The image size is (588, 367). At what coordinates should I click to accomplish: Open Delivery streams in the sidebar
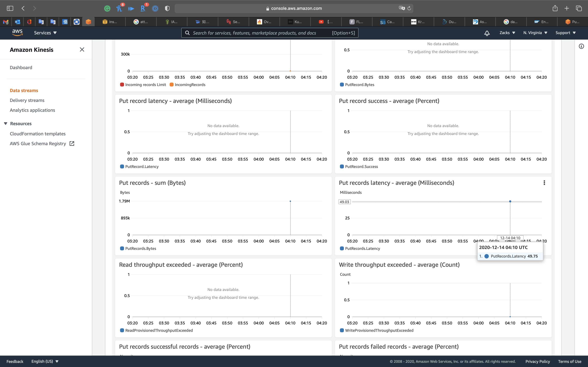(x=27, y=100)
